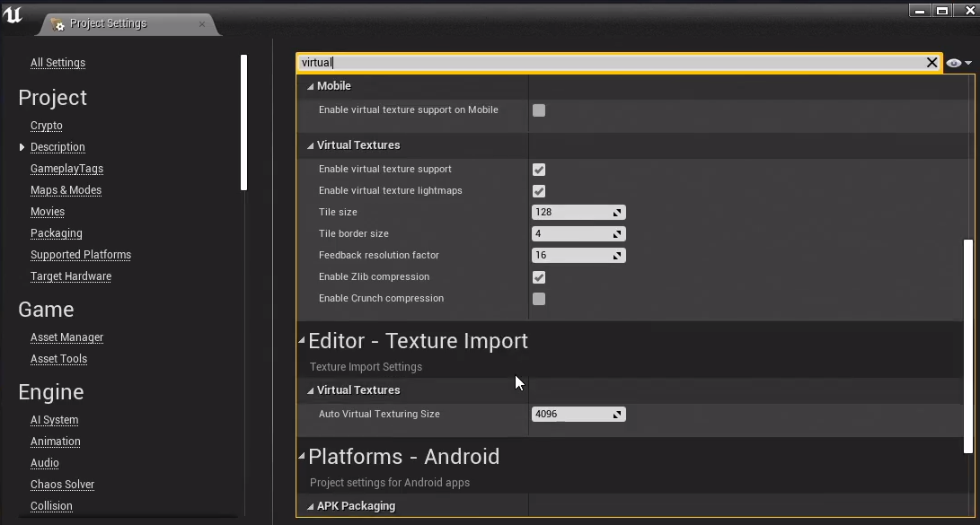Screen dimensions: 980x525
Task: Expand the Description entry in the sidebar
Action: tap(22, 146)
